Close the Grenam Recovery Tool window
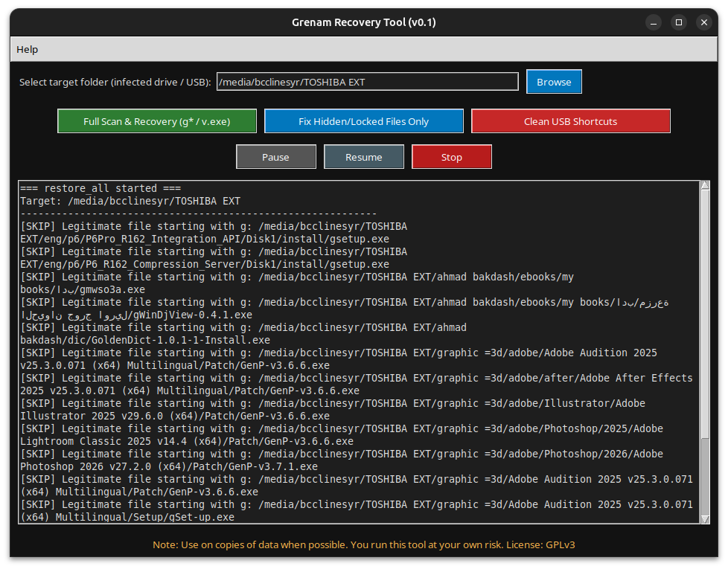 [x=703, y=22]
